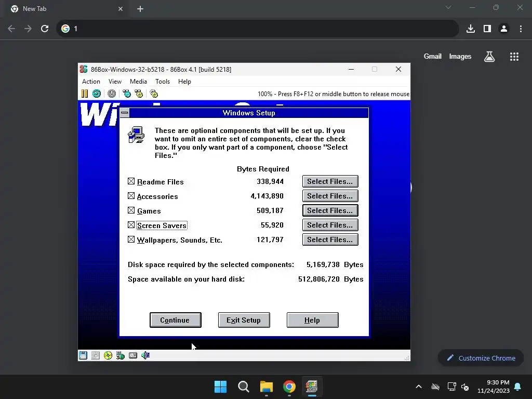The image size is (532, 399).
Task: Send Ctrl+Alt+Esc via 86Box toolbar
Action: coord(139,94)
